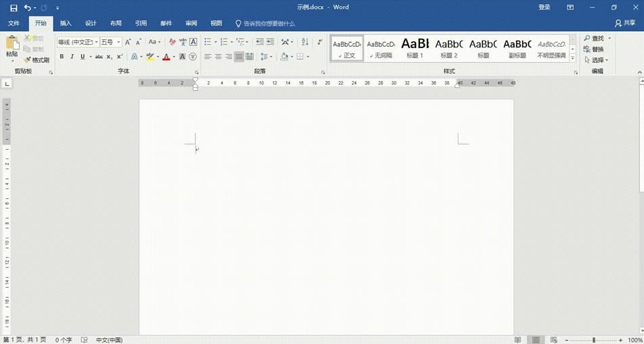Decrease font size with the smaller A icon

click(139, 42)
